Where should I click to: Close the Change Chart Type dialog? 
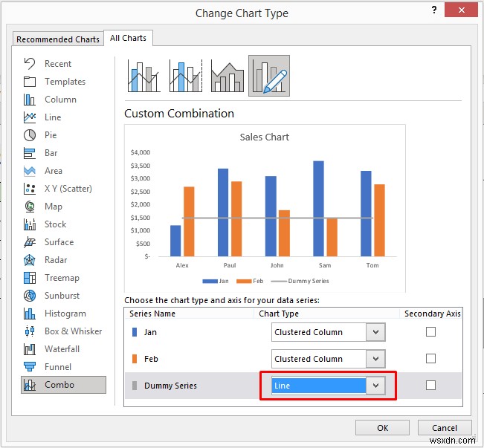click(461, 10)
